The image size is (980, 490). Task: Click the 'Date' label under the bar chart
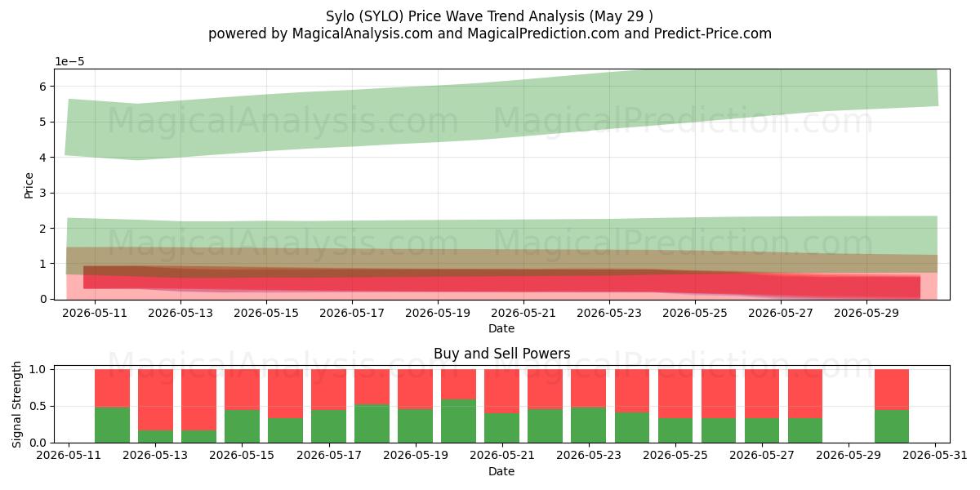click(501, 471)
